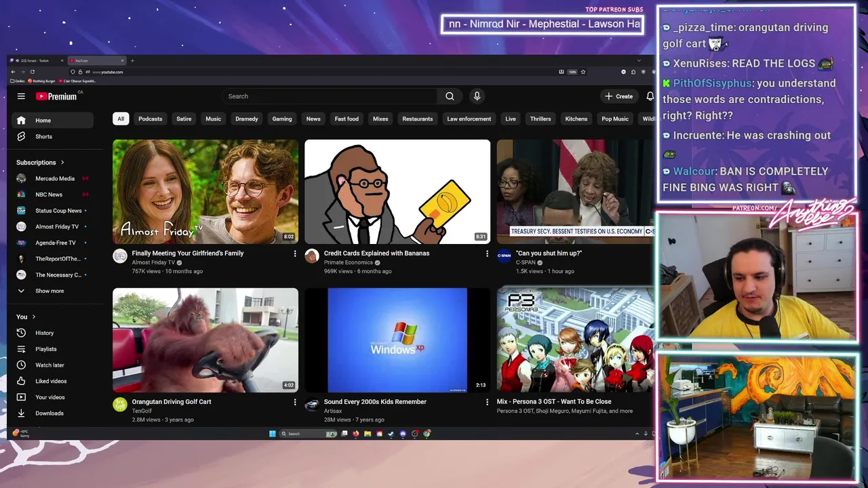This screenshot has width=868, height=488.
Task: Open the notifications bell
Action: pyautogui.click(x=650, y=96)
